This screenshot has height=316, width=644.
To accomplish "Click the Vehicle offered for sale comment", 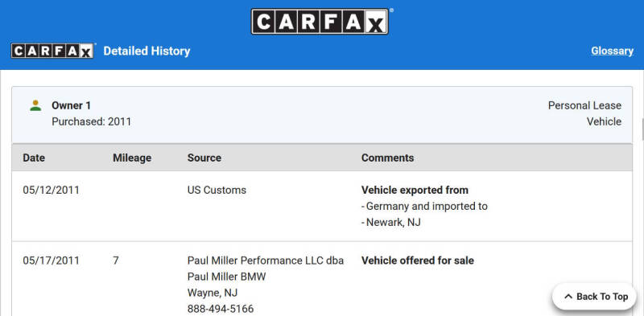I will tap(417, 261).
